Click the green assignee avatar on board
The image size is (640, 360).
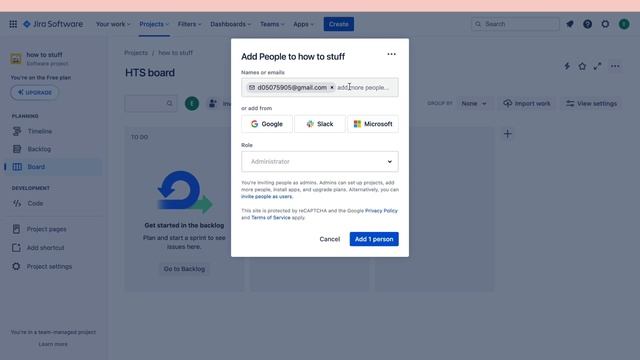(x=192, y=103)
